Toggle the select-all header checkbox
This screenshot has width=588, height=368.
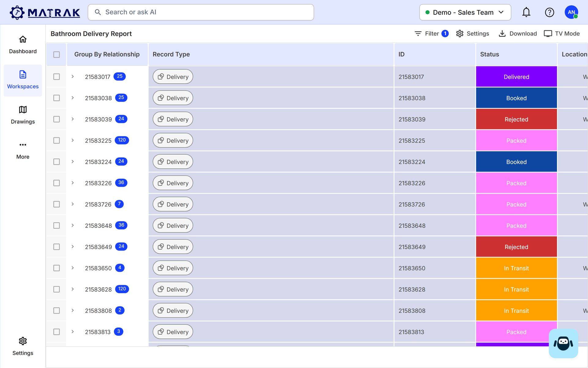coord(56,55)
